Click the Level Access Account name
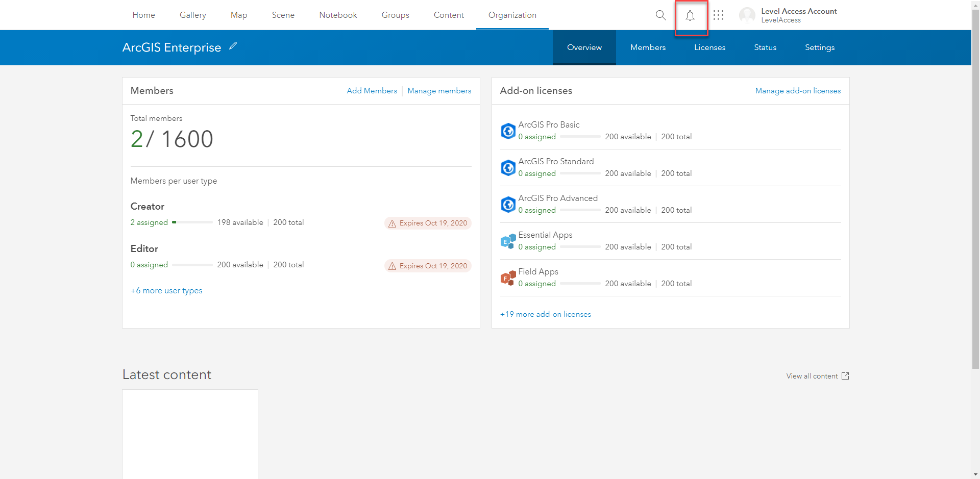Image resolution: width=980 pixels, height=479 pixels. (799, 11)
